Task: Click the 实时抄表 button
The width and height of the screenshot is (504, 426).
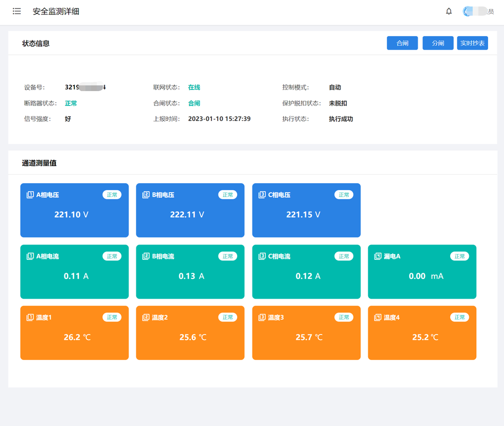Action: [x=472, y=43]
